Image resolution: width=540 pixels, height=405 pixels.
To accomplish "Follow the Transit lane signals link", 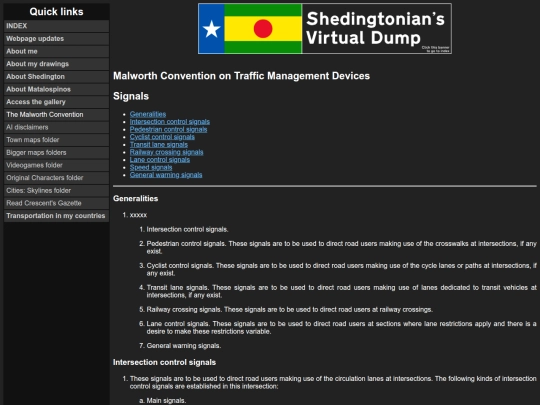I will coord(159,144).
